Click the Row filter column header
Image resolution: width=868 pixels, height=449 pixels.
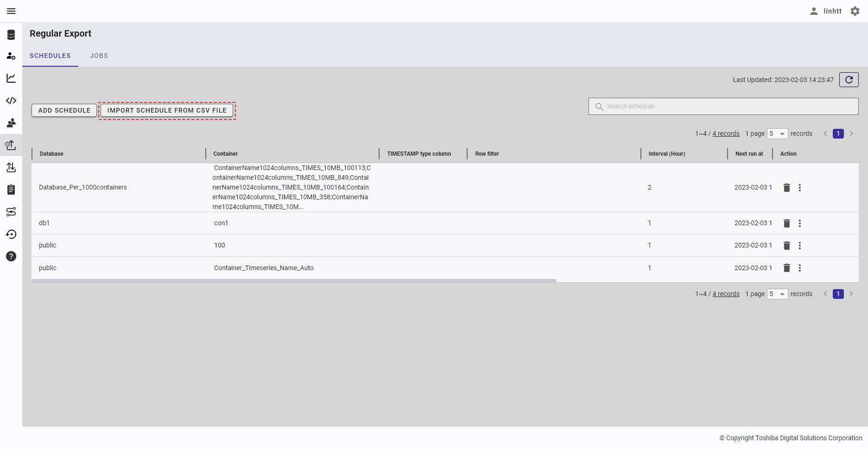point(487,154)
